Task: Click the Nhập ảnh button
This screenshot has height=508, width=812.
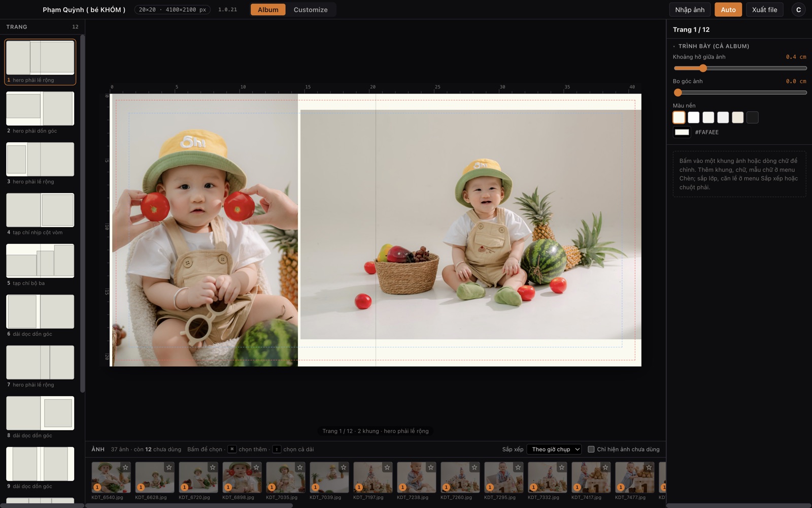Action: [690, 10]
